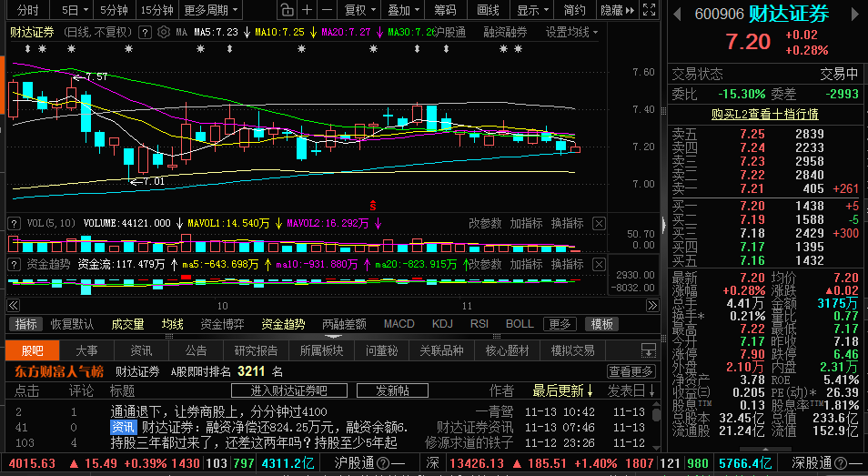Viewport: 868px width, 476px height.
Task: Toggle the RSI indicator
Action: (479, 324)
